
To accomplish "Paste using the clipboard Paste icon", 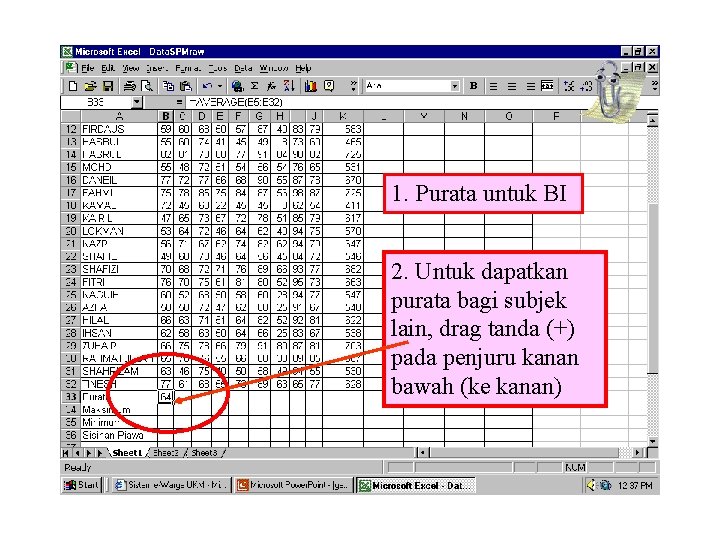I will click(x=186, y=86).
